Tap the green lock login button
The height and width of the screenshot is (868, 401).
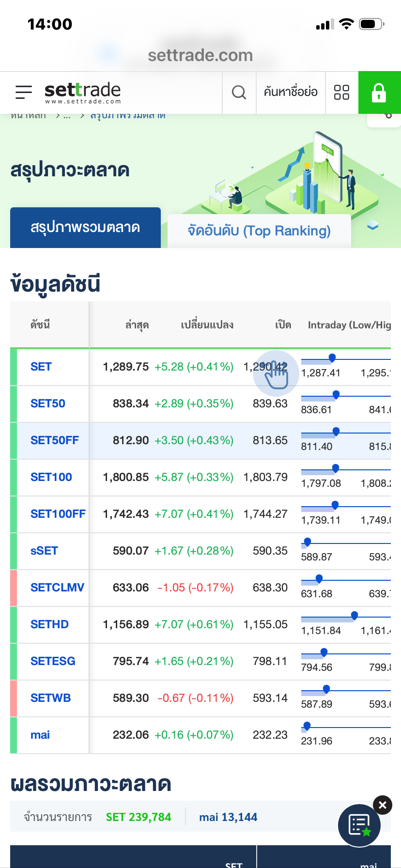[379, 92]
